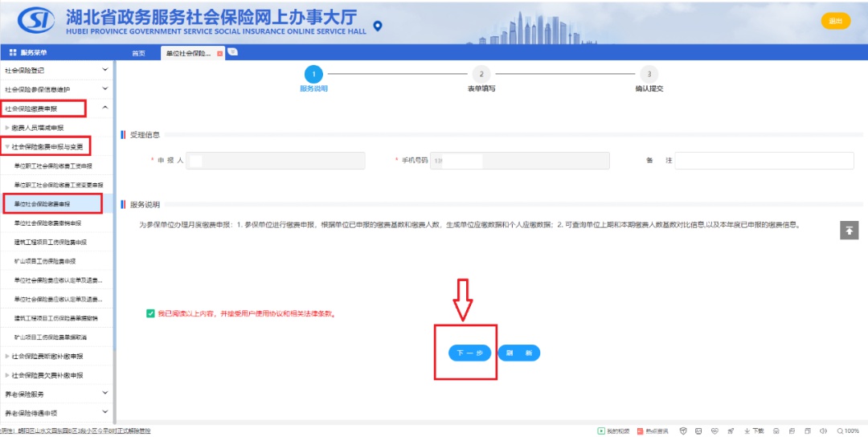Click the heart-rate icon in the status bar
This screenshot has width=868, height=437.
714,431
